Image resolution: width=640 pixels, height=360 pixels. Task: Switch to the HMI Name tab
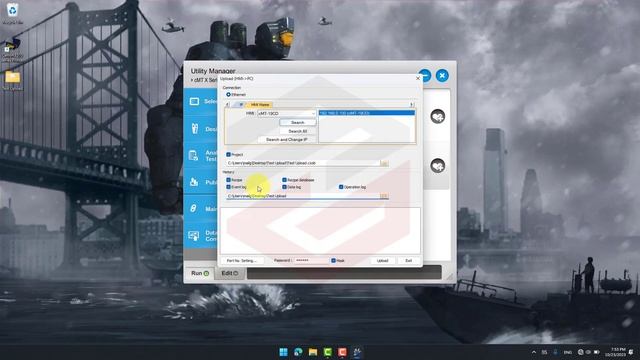[260, 104]
